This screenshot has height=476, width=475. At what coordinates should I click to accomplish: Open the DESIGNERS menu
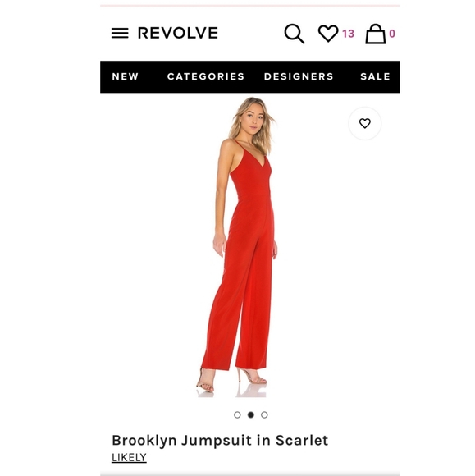pos(299,76)
